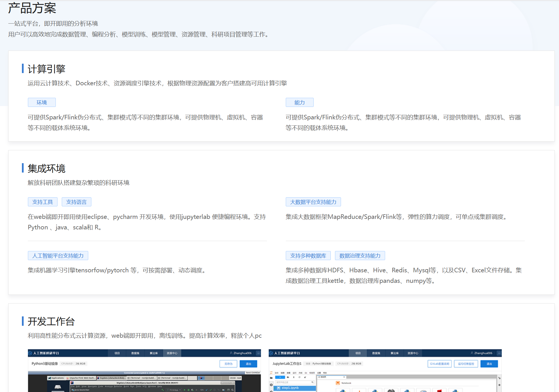Click the paragraph starting 在web端即开即用使用eclipse
Screen dimensions: 559x392
[x=147, y=222]
